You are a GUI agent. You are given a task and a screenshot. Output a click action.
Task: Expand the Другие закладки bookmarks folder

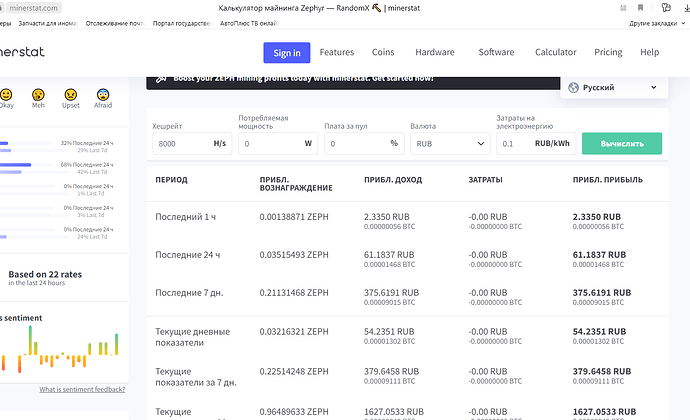tap(657, 23)
